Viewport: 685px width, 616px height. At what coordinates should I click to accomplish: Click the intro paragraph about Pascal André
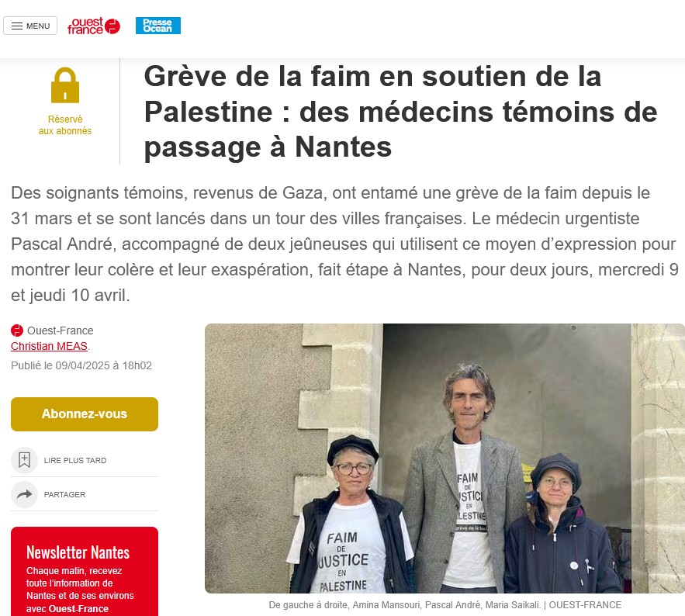click(344, 244)
